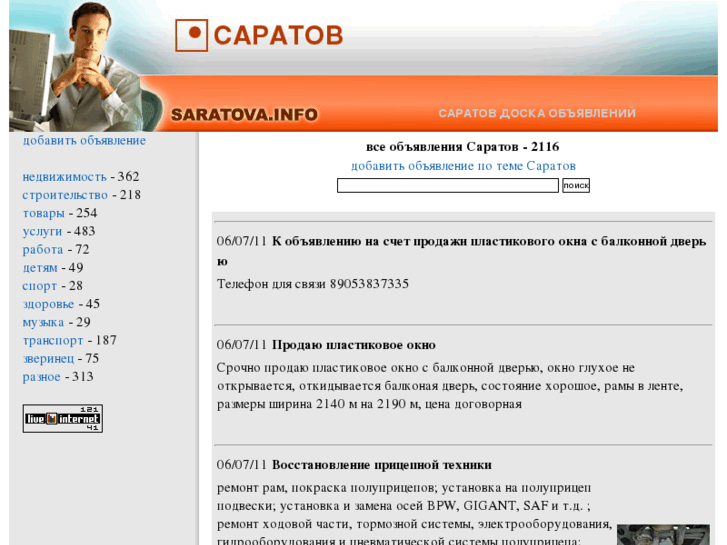Image resolution: width=727 pixels, height=545 pixels.
Task: Select ad title К объявлению на счет продажи
Action: pyautogui.click(x=462, y=251)
